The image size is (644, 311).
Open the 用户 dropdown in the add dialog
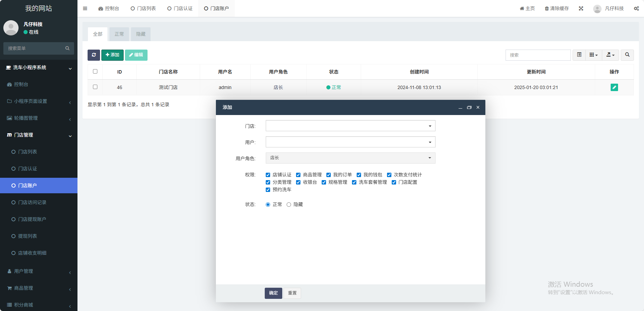[x=350, y=142]
